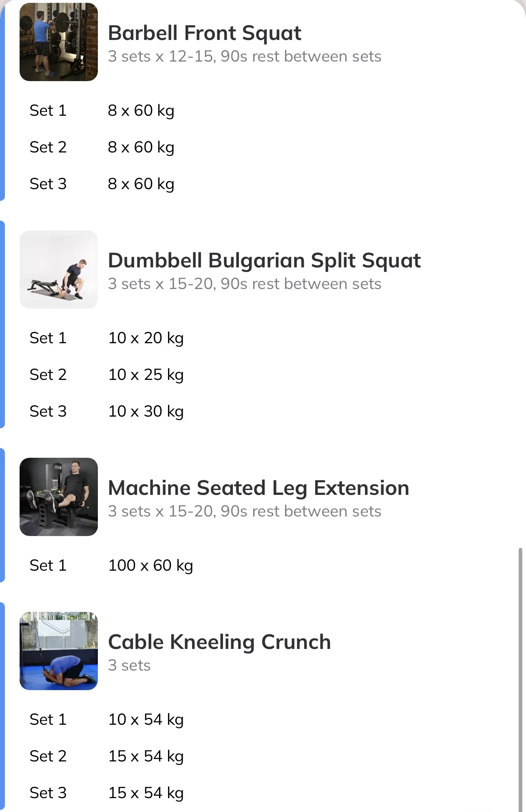Tap the 10 x 25 kg set entry
Screen dimensions: 526x812
(146, 375)
